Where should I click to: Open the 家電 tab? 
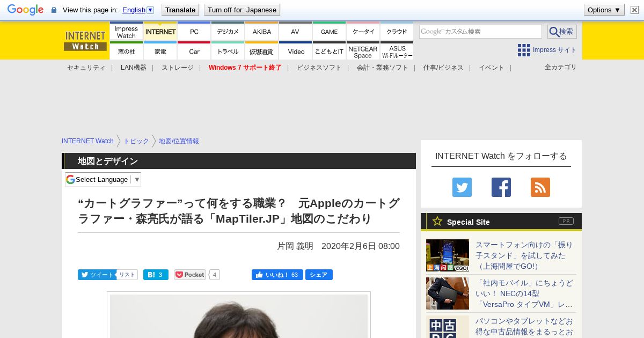[x=160, y=51]
